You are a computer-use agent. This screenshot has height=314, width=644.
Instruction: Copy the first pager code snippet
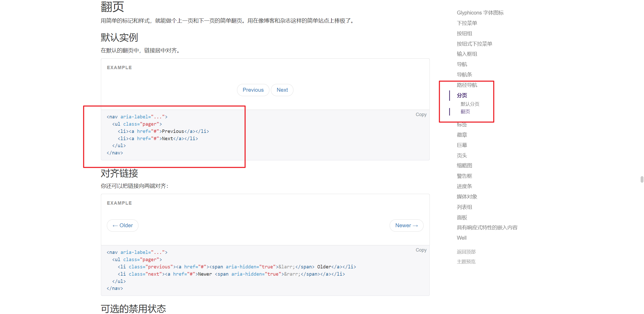[x=421, y=115]
